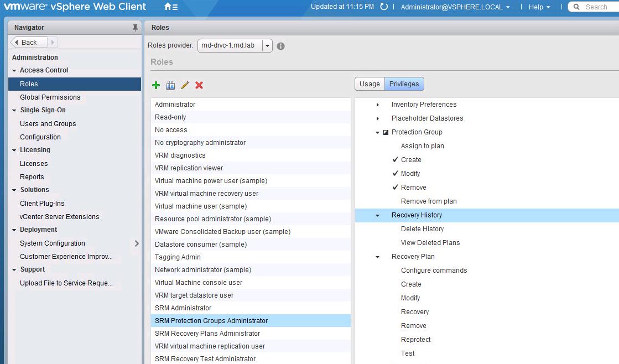Collapse the Single Sign-On section
The height and width of the screenshot is (364, 619).
pos(14,111)
